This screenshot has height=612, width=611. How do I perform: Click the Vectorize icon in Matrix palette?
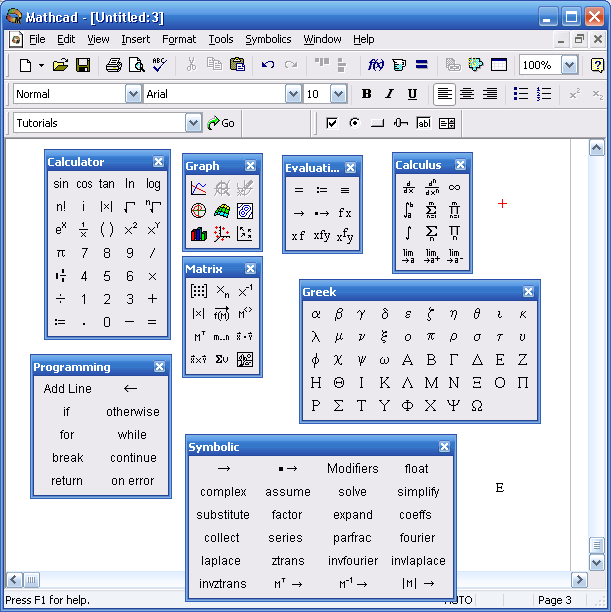(x=222, y=314)
